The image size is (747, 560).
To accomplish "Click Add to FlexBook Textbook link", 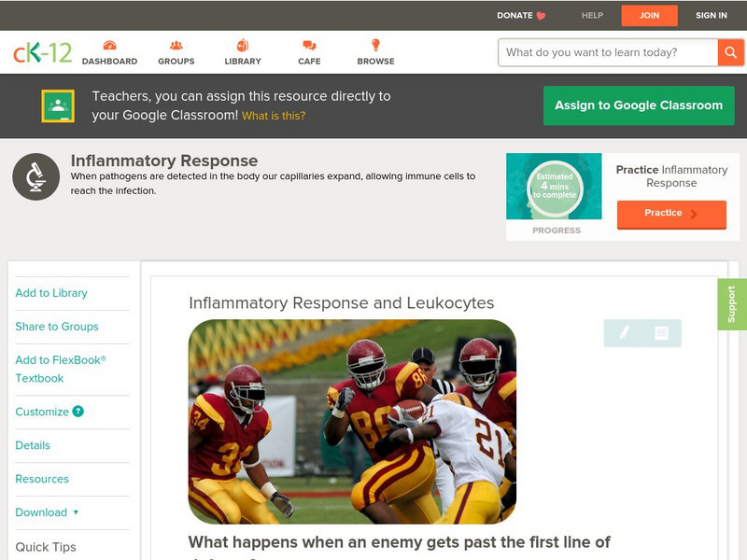I will [x=61, y=369].
